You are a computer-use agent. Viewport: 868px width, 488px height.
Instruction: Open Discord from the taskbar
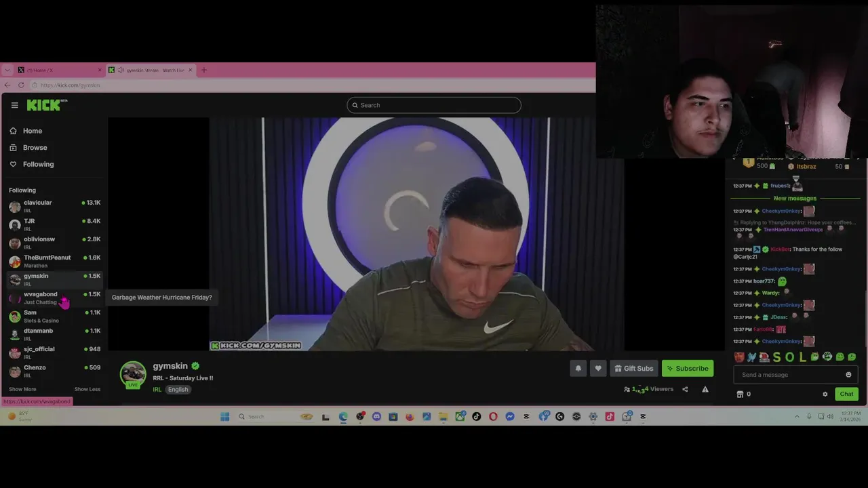(x=376, y=416)
